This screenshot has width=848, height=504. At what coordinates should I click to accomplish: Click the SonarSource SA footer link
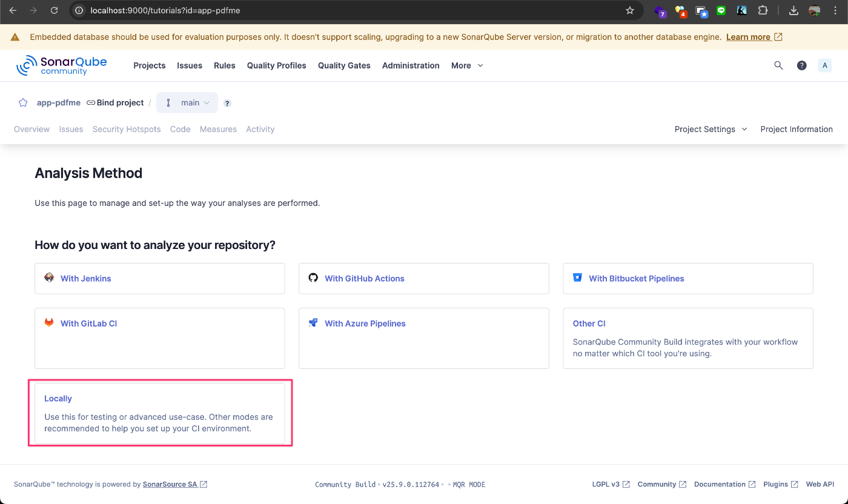pyautogui.click(x=175, y=485)
